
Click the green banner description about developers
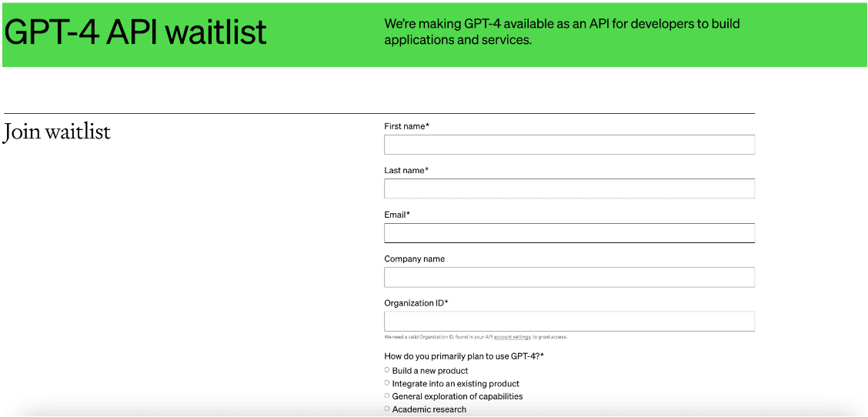(x=562, y=32)
